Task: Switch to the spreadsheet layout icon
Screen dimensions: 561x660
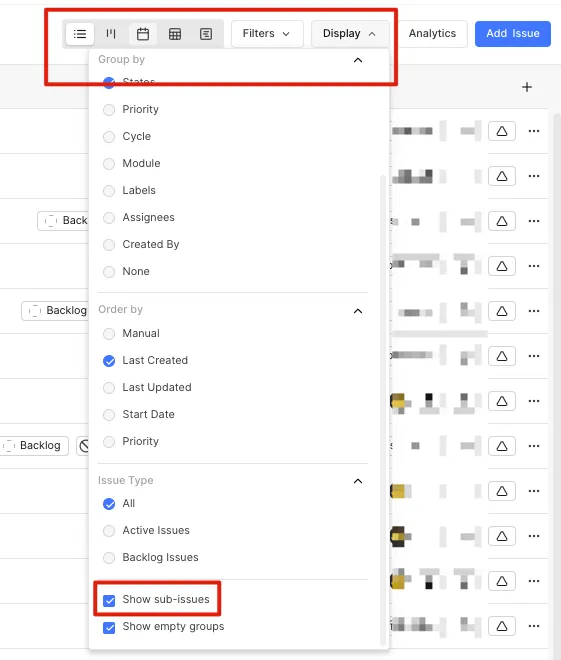Action: point(175,34)
